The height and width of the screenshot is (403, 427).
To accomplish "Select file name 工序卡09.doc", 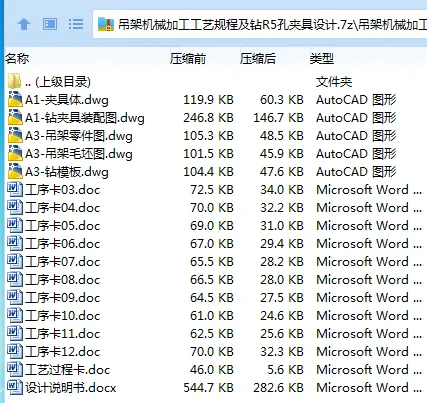I will coord(62,298).
